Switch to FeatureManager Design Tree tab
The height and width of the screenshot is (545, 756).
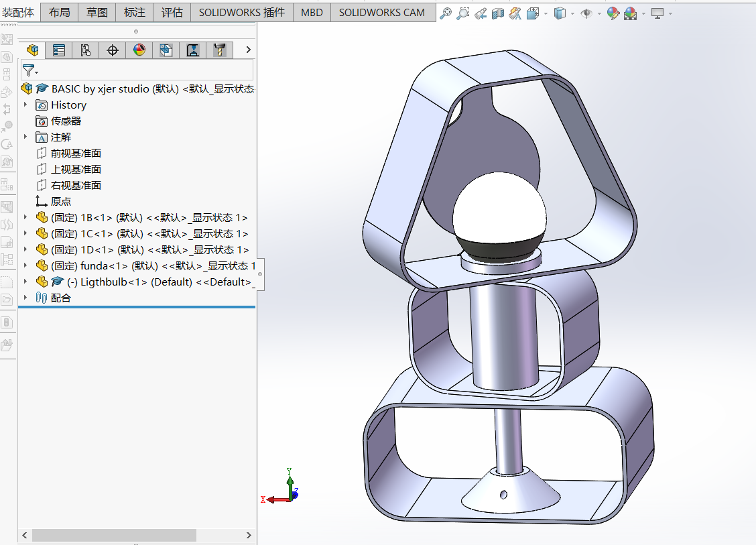pos(32,50)
